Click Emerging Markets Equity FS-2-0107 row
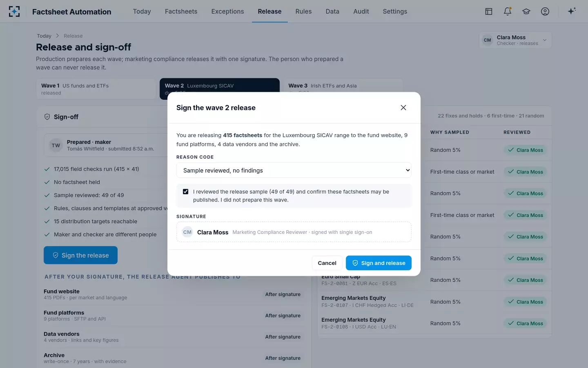 click(434, 302)
